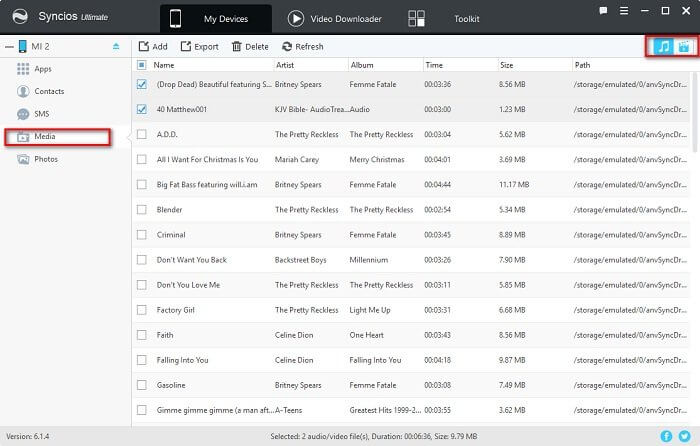The image size is (700, 446).
Task: Sort by the Time column header
Action: pyautogui.click(x=434, y=65)
